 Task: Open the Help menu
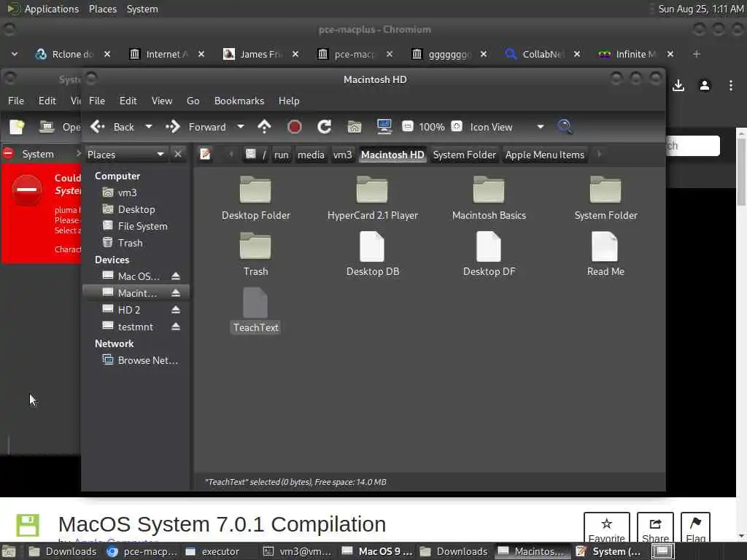289,101
